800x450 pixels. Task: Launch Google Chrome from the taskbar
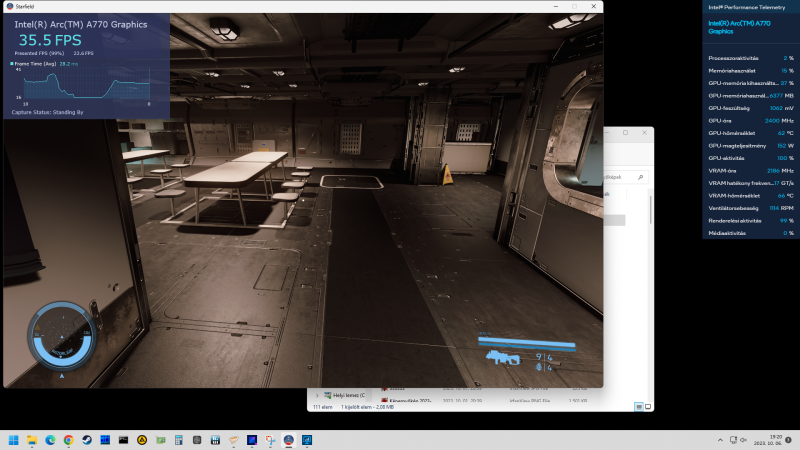(68, 440)
